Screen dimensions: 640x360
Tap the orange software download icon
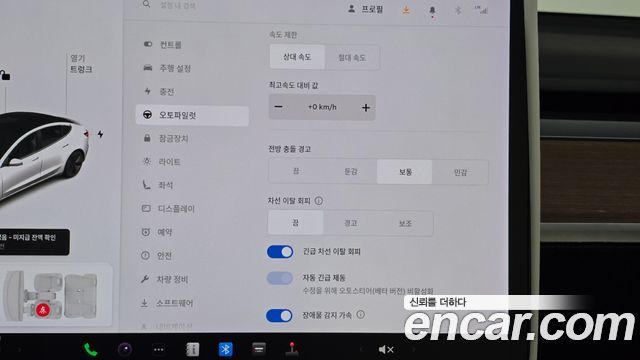pyautogui.click(x=406, y=10)
